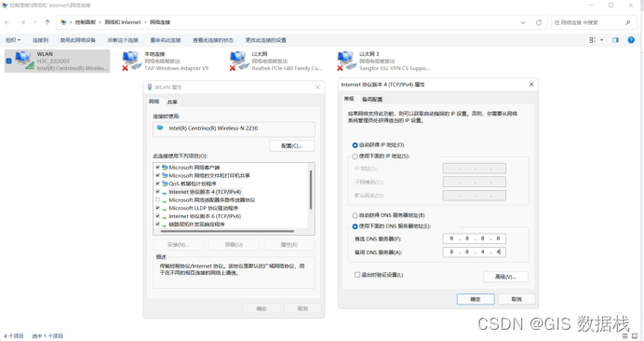Cancel the IPv4 dialog with 取消
The width and height of the screenshot is (644, 341).
pos(517,299)
